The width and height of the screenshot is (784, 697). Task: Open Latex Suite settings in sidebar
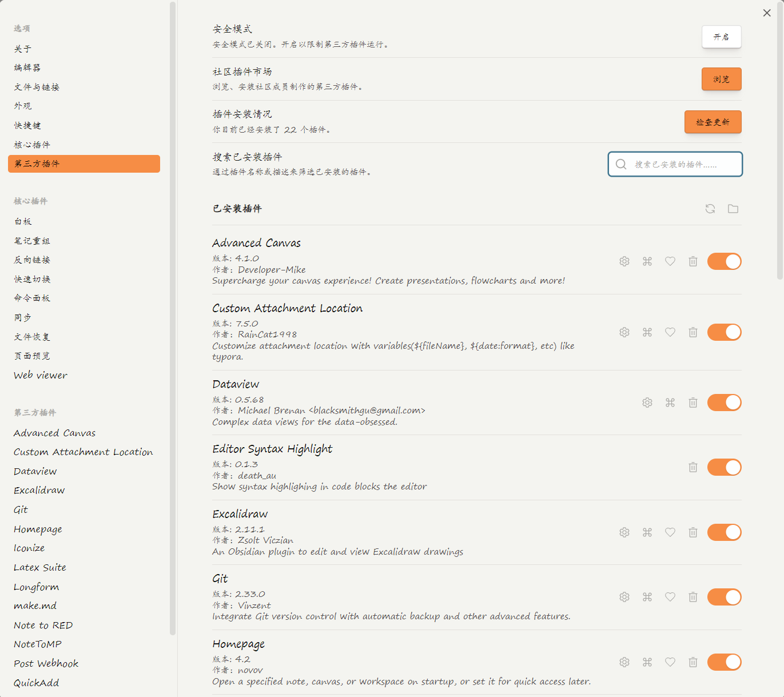84,568
